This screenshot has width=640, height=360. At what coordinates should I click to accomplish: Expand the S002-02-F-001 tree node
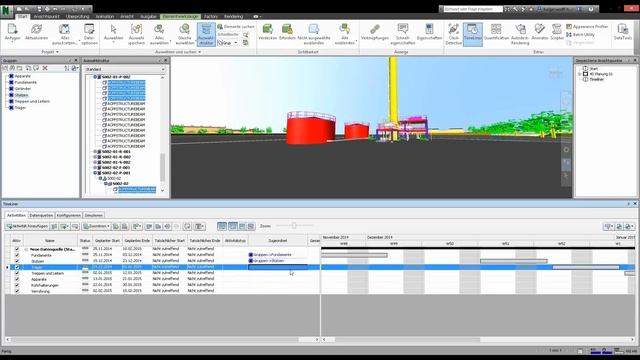pyautogui.click(x=95, y=167)
